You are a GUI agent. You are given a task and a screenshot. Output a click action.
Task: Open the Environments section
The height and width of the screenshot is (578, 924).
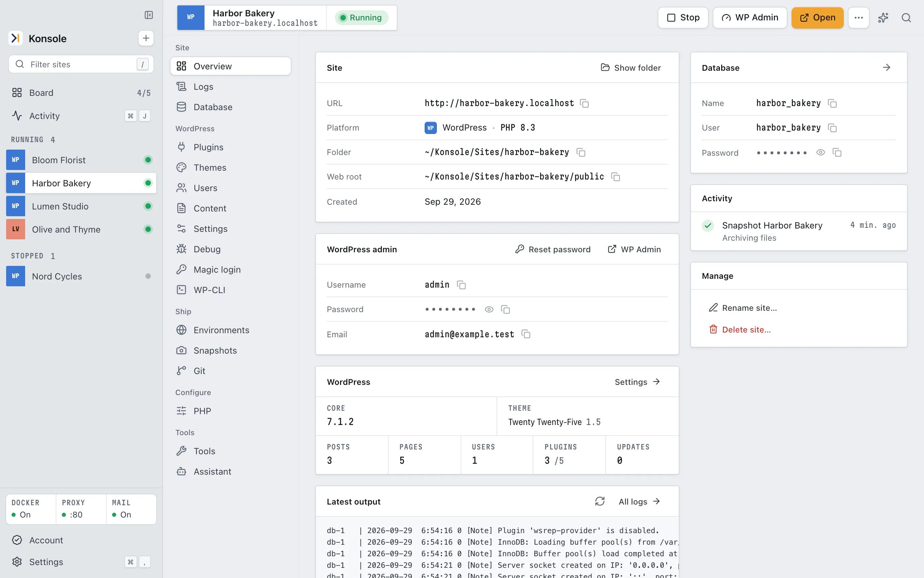231,330
